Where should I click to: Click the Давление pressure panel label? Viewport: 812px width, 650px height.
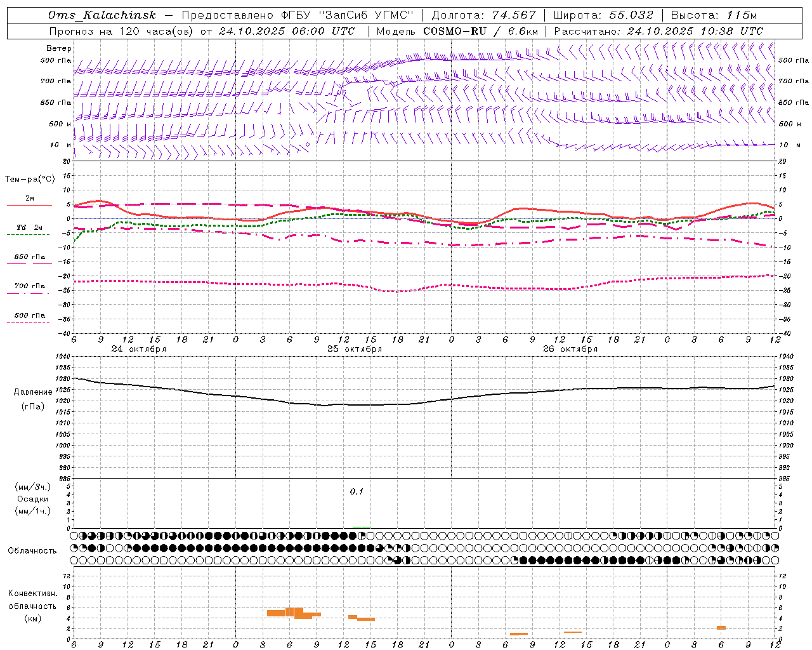[x=33, y=392]
